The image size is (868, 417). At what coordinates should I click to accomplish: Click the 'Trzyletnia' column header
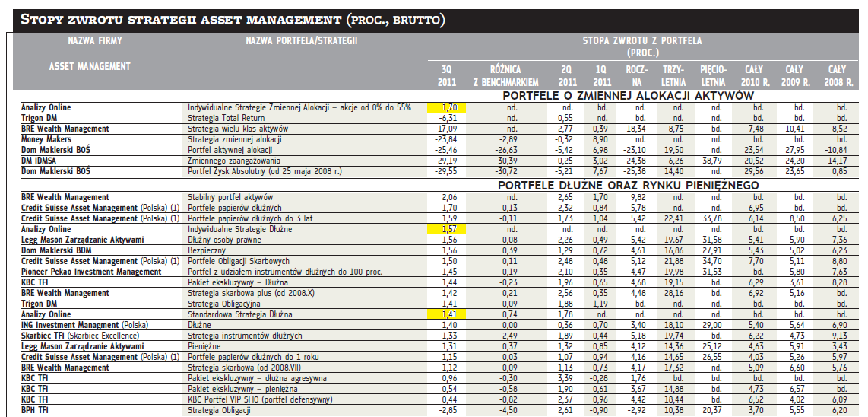tap(673, 76)
